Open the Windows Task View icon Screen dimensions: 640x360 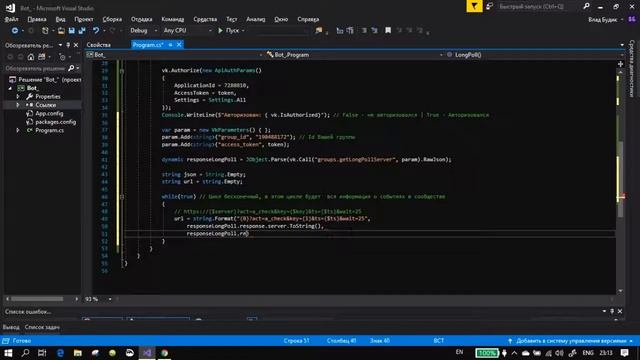[42, 353]
